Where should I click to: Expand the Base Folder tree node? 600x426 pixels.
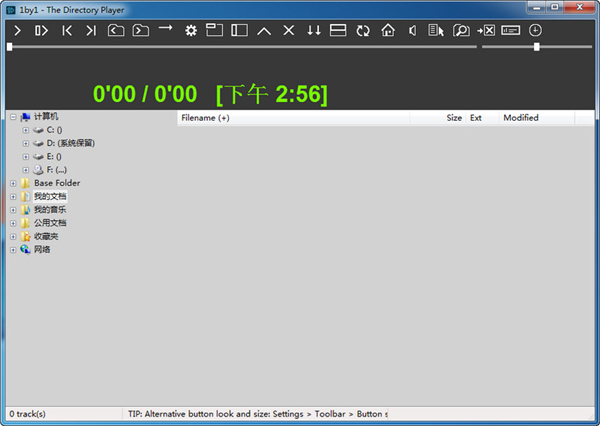coord(13,183)
